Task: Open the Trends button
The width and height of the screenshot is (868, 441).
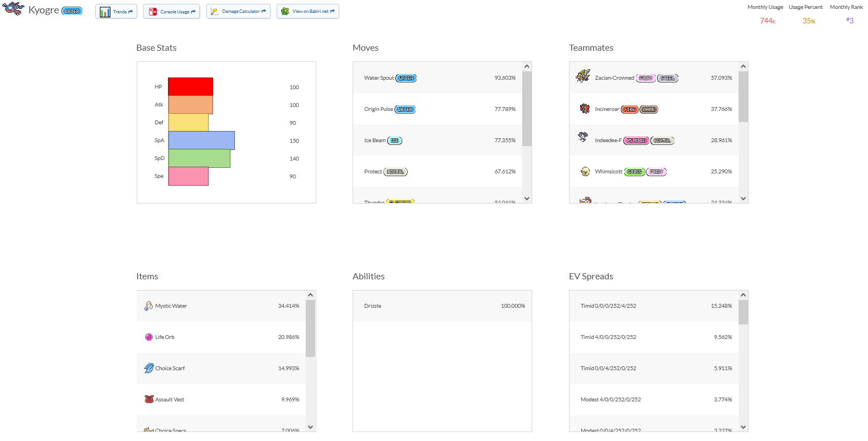Action: pyautogui.click(x=116, y=11)
